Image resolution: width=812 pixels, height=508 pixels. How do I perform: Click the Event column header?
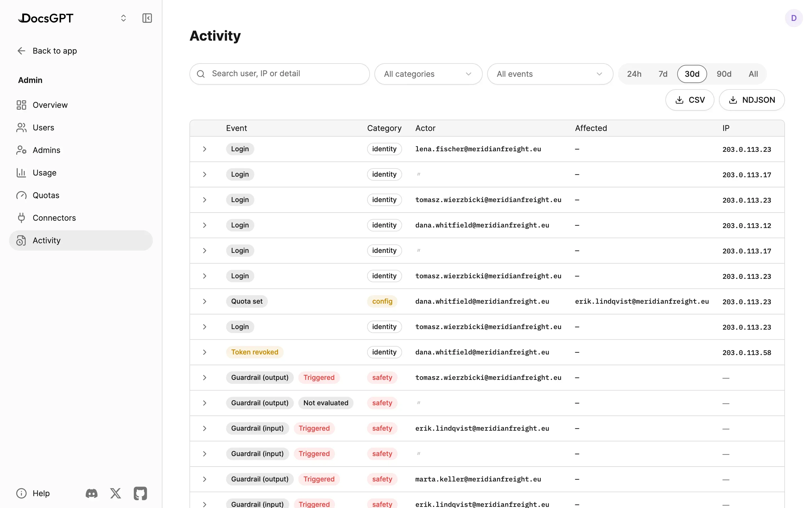236,128
